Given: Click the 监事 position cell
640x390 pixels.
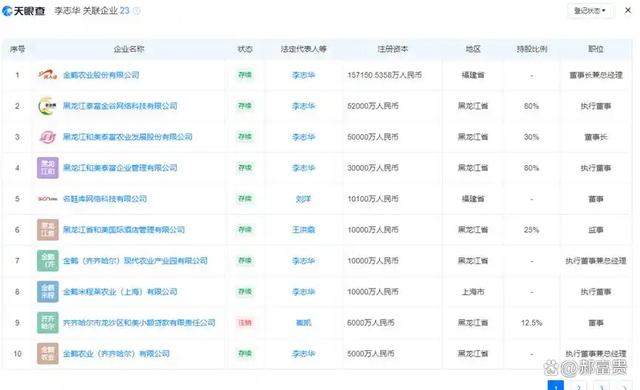Looking at the screenshot, I should 596,230.
